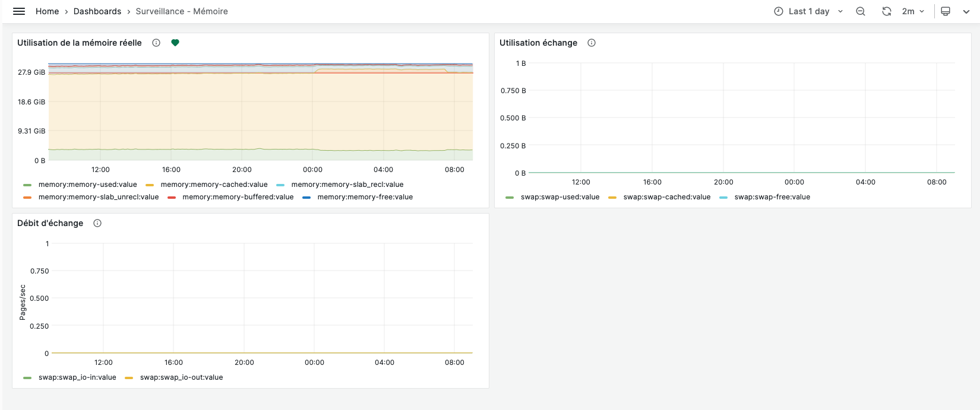Toggle memory:memory-used:value series in legend
Viewport: 980px width, 410px height.
click(87, 185)
